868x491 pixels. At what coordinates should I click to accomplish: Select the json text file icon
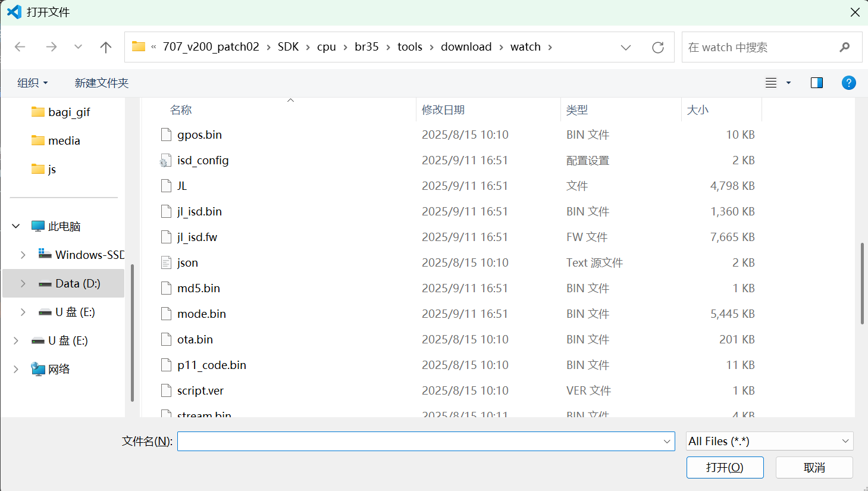pos(167,263)
